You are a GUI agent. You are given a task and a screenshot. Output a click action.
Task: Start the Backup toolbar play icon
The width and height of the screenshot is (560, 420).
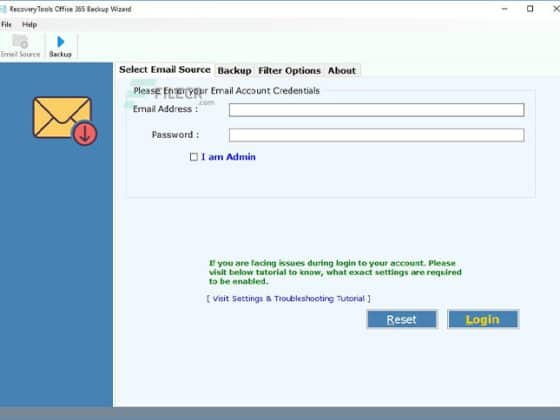[60, 46]
